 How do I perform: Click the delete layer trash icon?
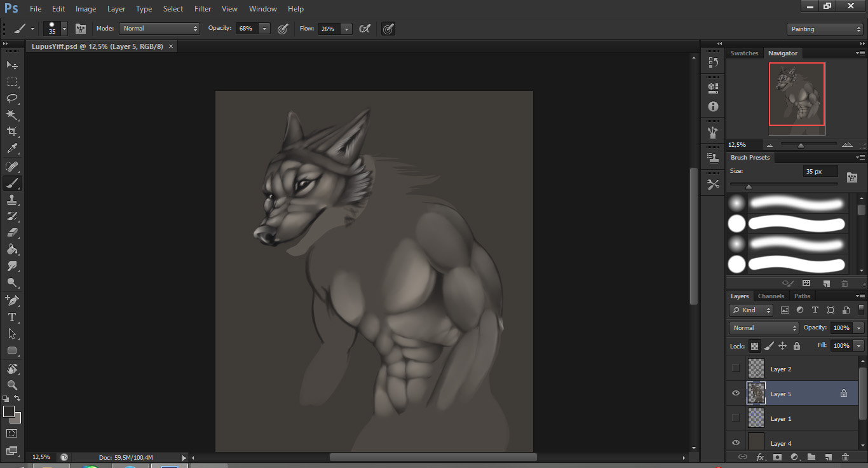845,457
